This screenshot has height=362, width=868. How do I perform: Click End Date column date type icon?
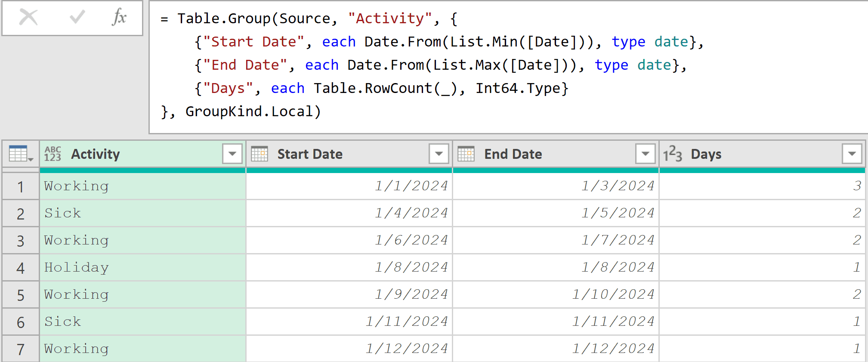(x=466, y=154)
